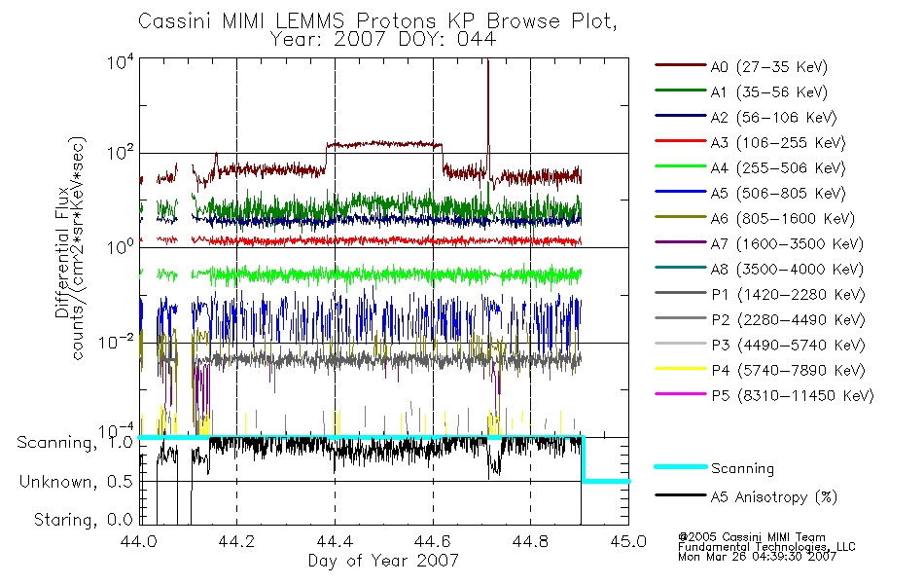The height and width of the screenshot is (584, 924).
Task: Click the A0 (27-35 KeV) legend label
Action: (x=769, y=67)
